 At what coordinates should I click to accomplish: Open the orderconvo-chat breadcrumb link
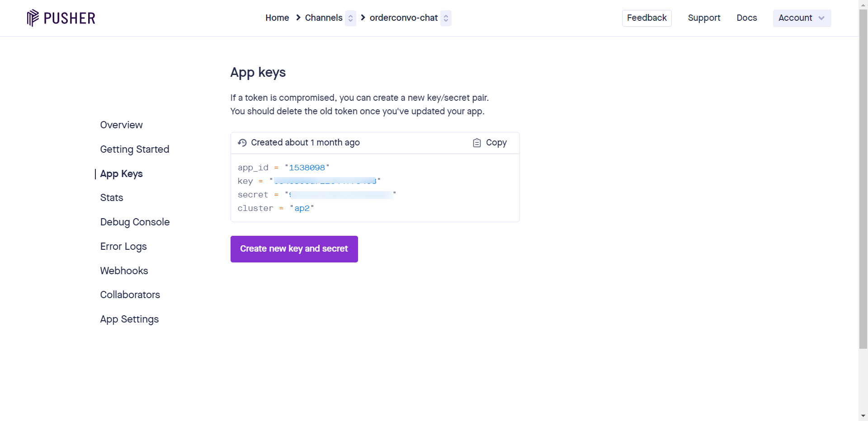[404, 18]
